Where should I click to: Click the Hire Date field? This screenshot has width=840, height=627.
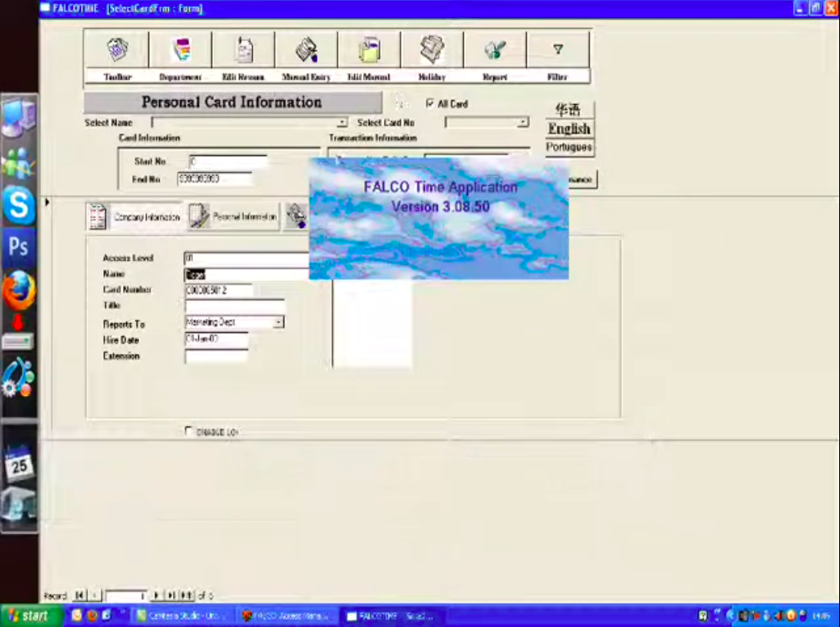[x=216, y=339]
